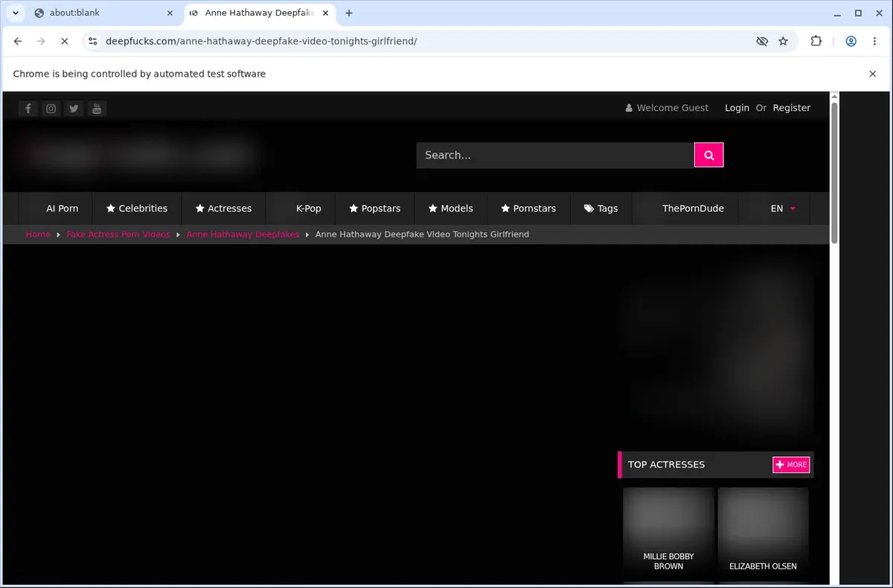Go back to previous page

(x=18, y=42)
